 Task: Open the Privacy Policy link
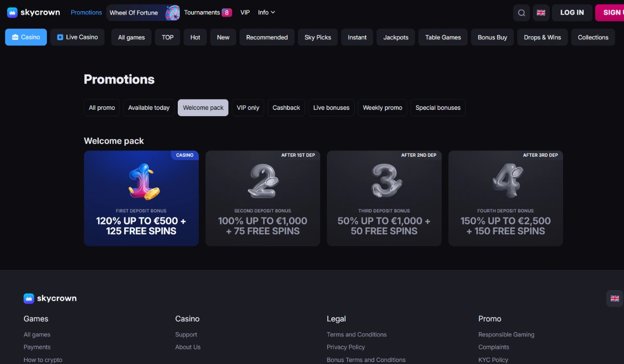click(346, 347)
